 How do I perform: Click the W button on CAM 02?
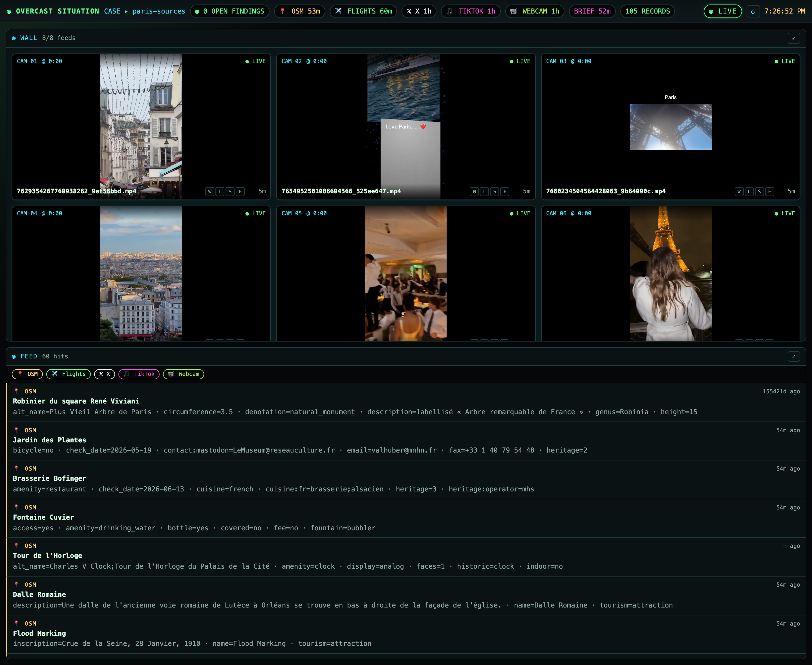(475, 192)
